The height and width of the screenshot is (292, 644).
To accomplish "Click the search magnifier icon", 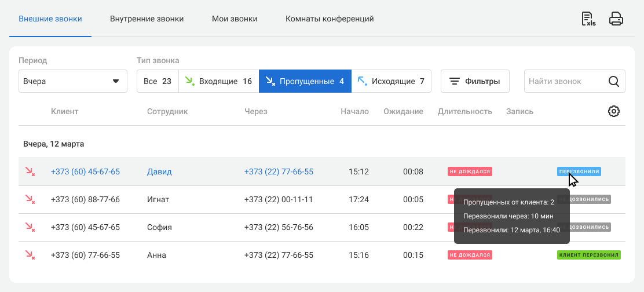I will coord(614,82).
